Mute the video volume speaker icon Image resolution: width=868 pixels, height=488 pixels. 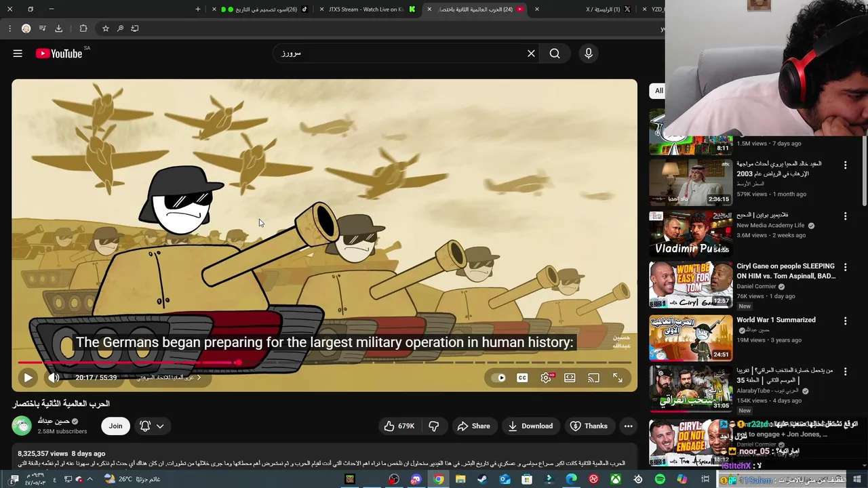pyautogui.click(x=54, y=378)
